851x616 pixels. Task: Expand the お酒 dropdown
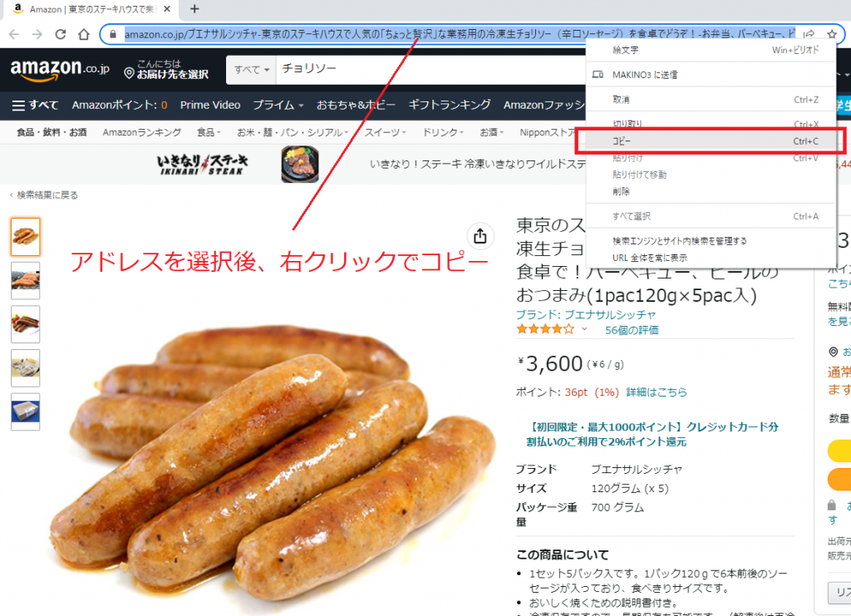(492, 132)
